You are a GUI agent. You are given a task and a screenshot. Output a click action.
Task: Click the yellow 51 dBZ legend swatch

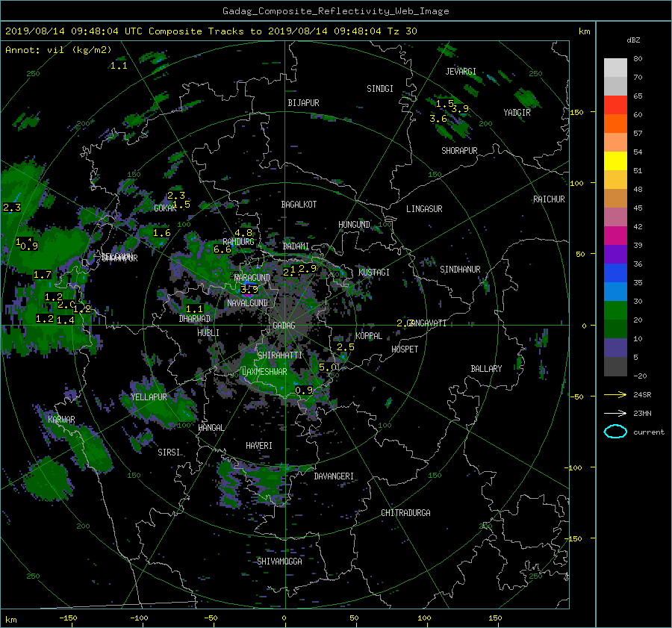pyautogui.click(x=615, y=161)
